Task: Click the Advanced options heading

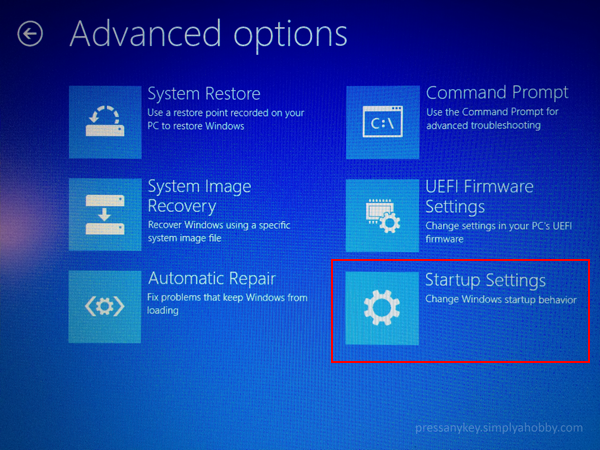Action: (x=209, y=35)
